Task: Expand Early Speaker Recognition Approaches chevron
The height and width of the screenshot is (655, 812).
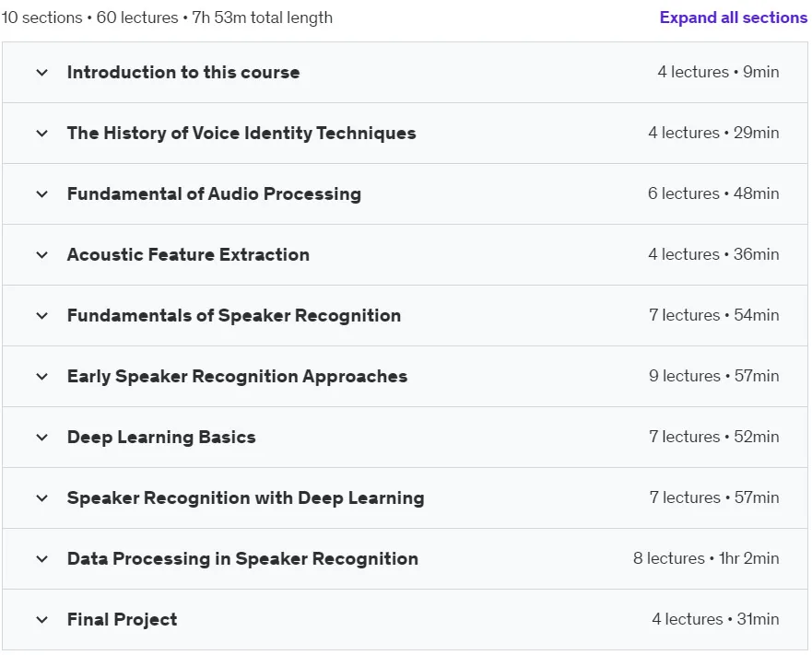Action: pyautogui.click(x=42, y=377)
